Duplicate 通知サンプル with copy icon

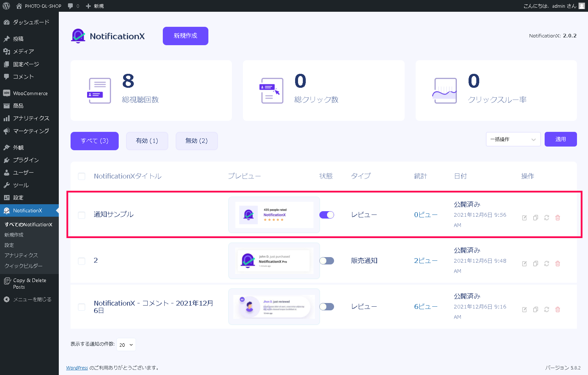535,218
